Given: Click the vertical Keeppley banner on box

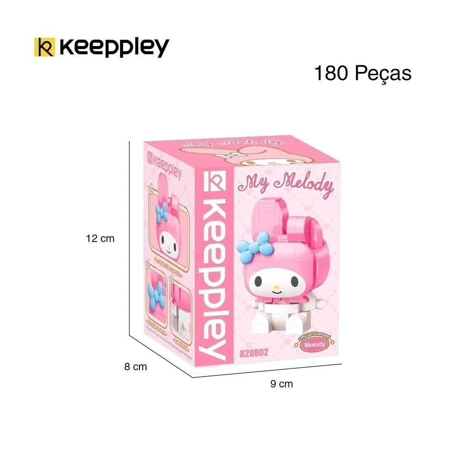Looking at the screenshot, I should pyautogui.click(x=214, y=265).
